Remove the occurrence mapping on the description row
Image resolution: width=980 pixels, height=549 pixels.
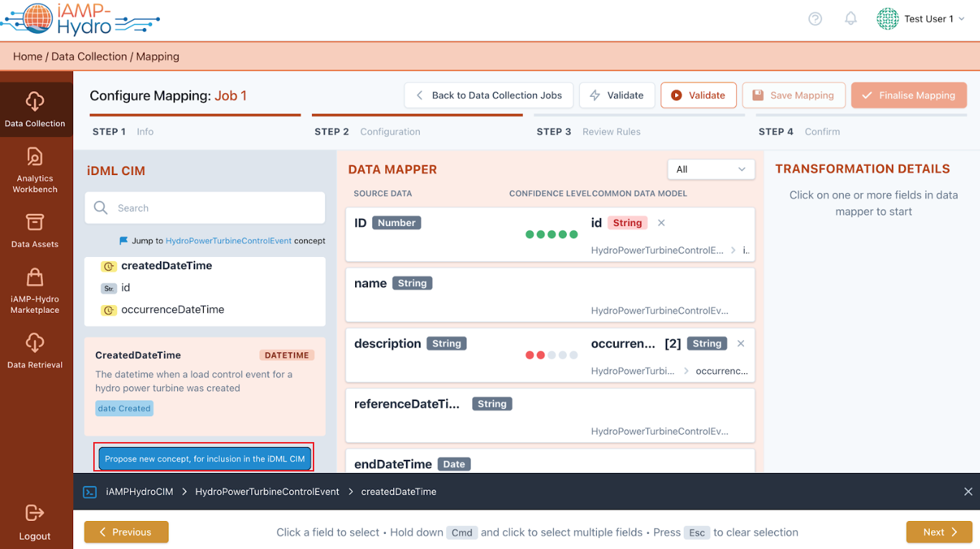[741, 344]
